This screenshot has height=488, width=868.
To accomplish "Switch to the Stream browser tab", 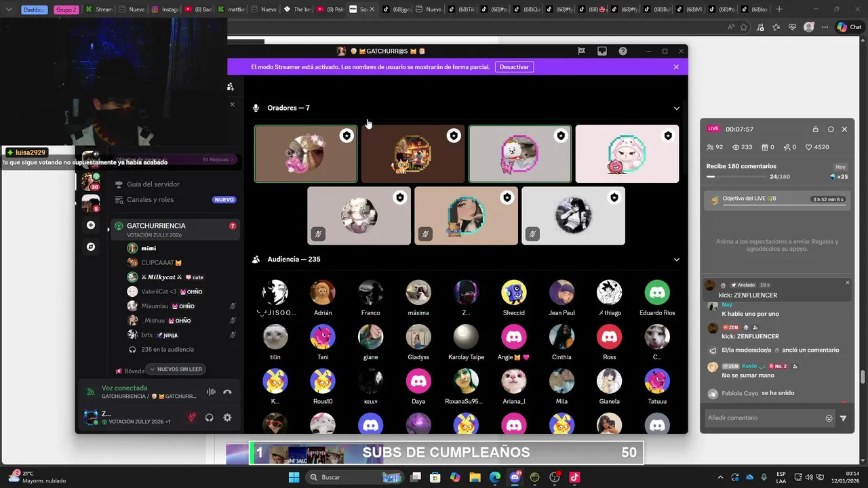I will coord(99,9).
